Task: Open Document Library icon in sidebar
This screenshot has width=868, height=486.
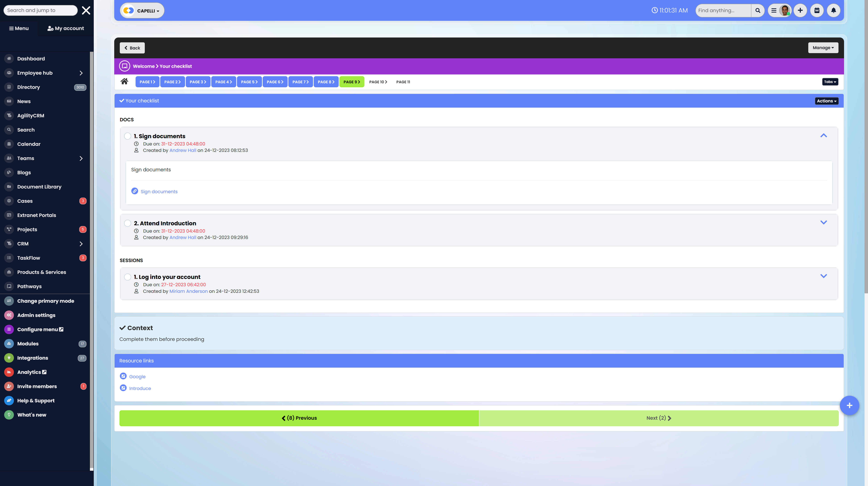Action: [x=9, y=187]
